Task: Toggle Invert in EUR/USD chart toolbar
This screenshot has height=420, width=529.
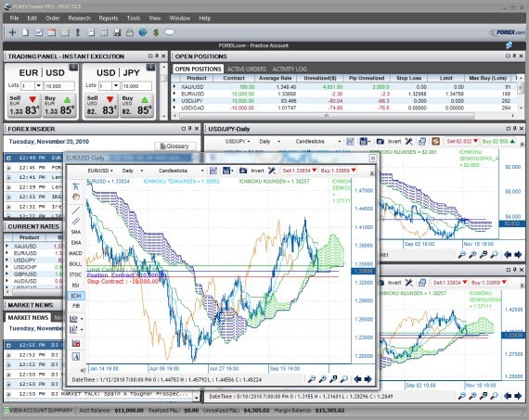Action: pos(257,171)
